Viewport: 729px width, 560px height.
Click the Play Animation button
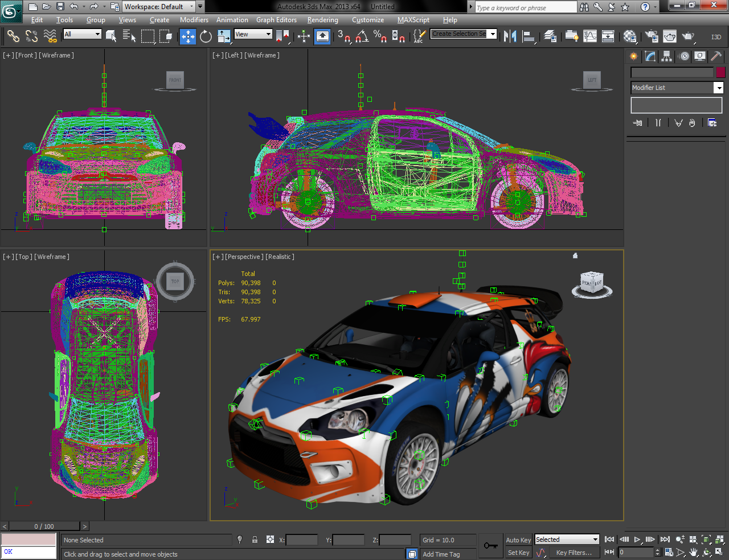click(637, 540)
